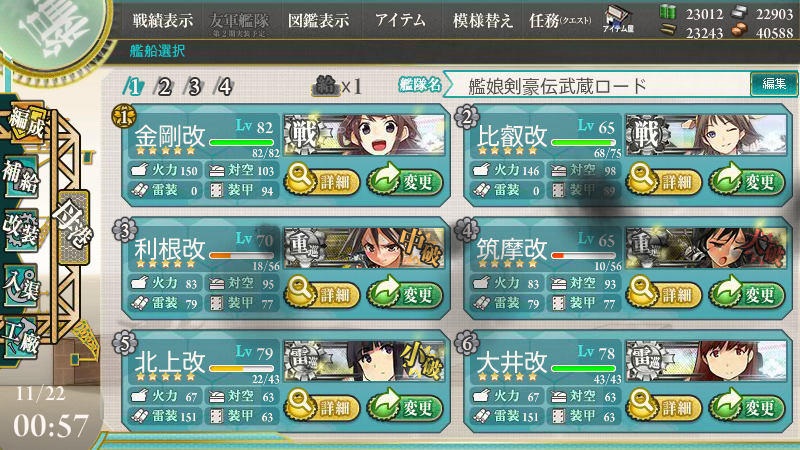Open the 補給 resupply sidebar icon
Image resolution: width=800 pixels, height=450 pixels.
click(21, 177)
